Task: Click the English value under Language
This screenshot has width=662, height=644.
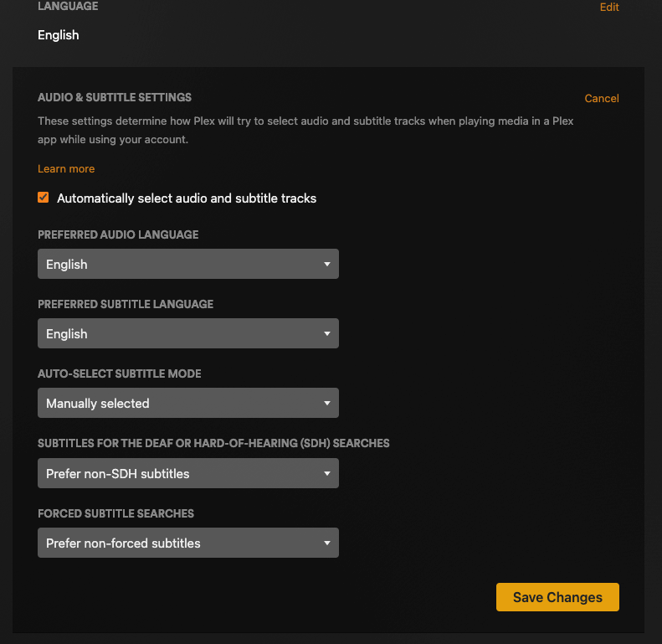Action: (x=59, y=35)
